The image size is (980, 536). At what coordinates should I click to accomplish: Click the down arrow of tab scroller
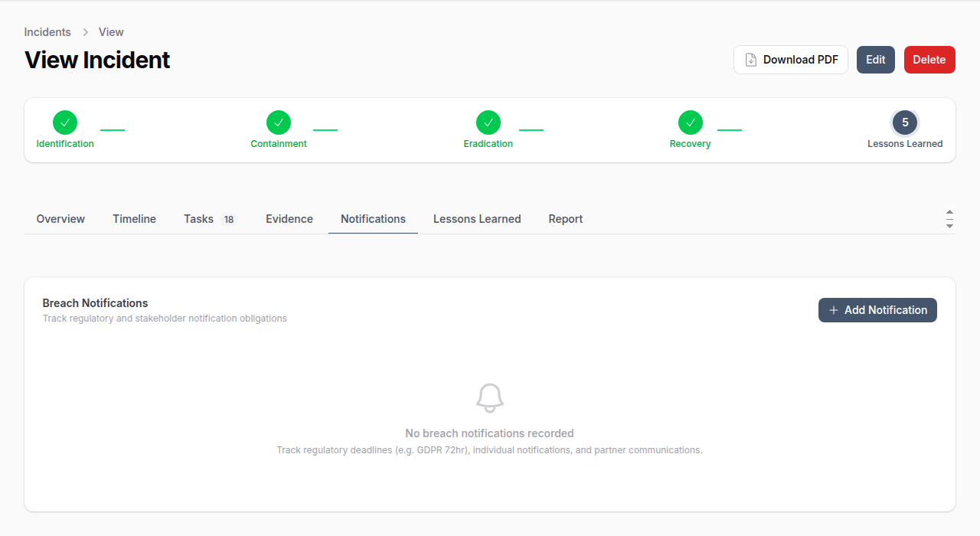(949, 226)
